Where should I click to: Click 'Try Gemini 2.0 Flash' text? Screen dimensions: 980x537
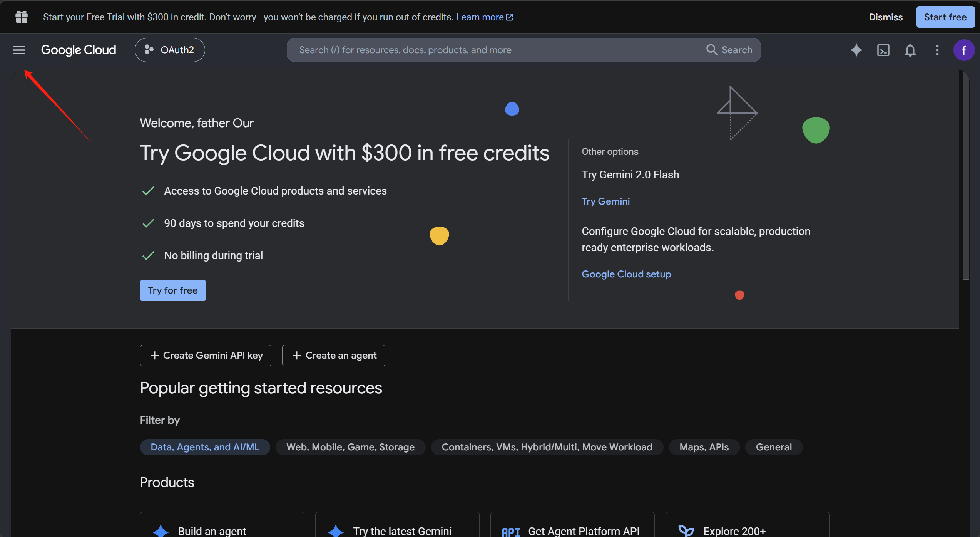coord(630,175)
